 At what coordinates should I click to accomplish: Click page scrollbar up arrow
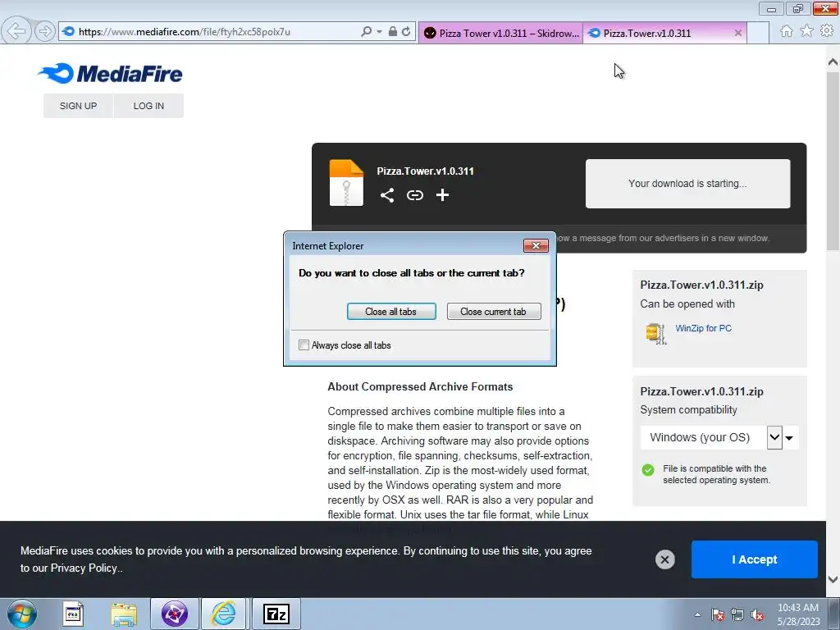(833, 62)
